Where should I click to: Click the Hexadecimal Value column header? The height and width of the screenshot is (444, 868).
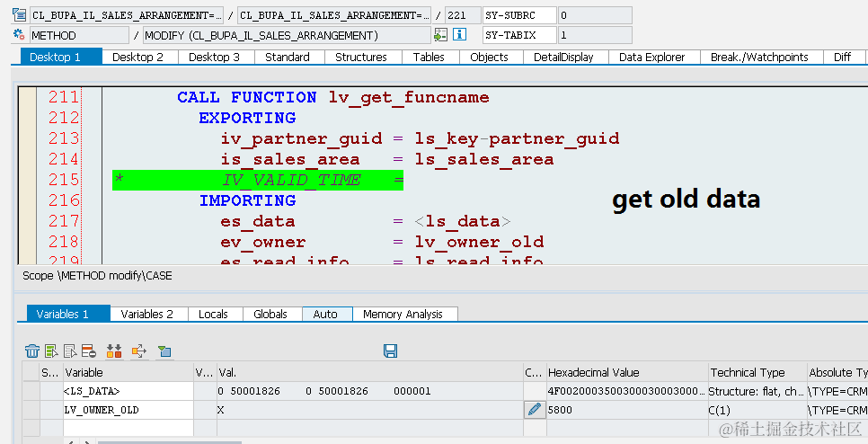(x=627, y=372)
